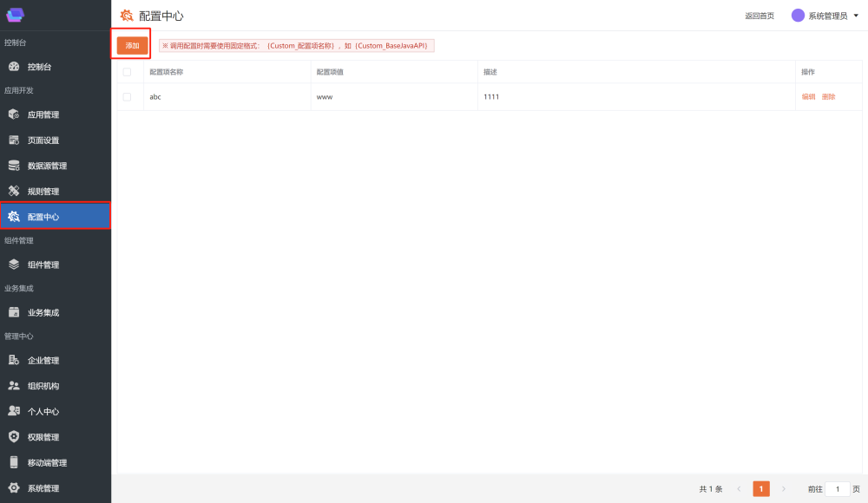Click the 页面设置 sidebar icon
This screenshot has width=868, height=503.
pos(14,140)
